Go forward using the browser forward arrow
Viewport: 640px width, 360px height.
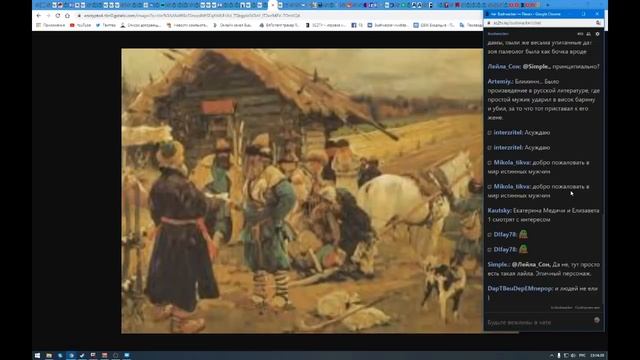coord(48,16)
